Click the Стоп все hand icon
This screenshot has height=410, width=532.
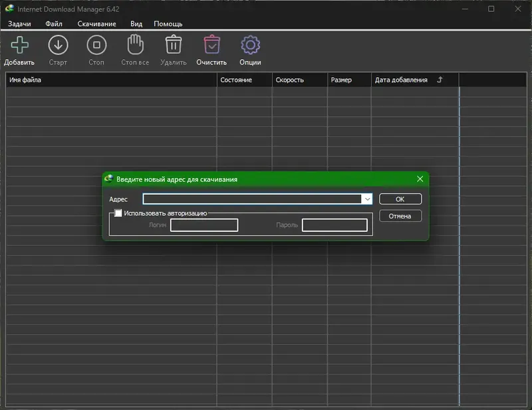(x=135, y=45)
